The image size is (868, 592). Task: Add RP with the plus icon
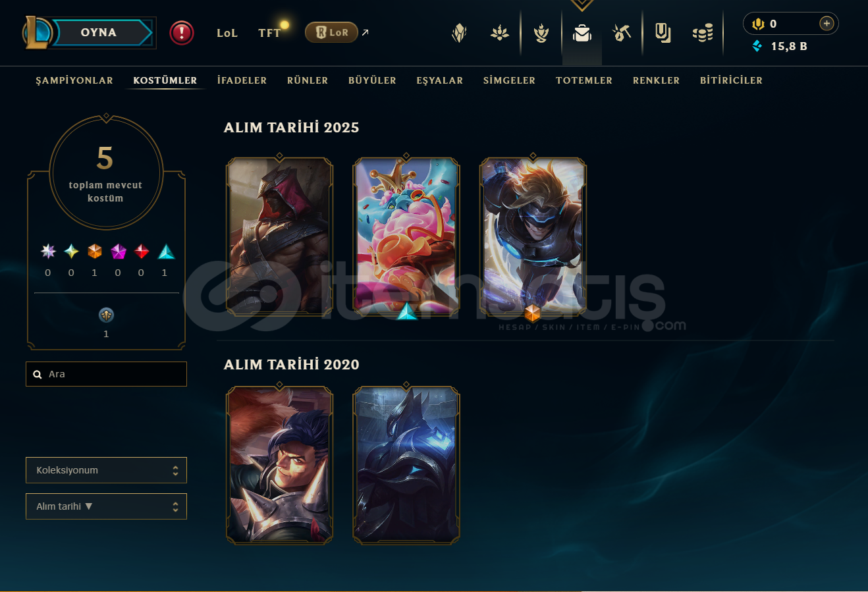click(x=827, y=24)
